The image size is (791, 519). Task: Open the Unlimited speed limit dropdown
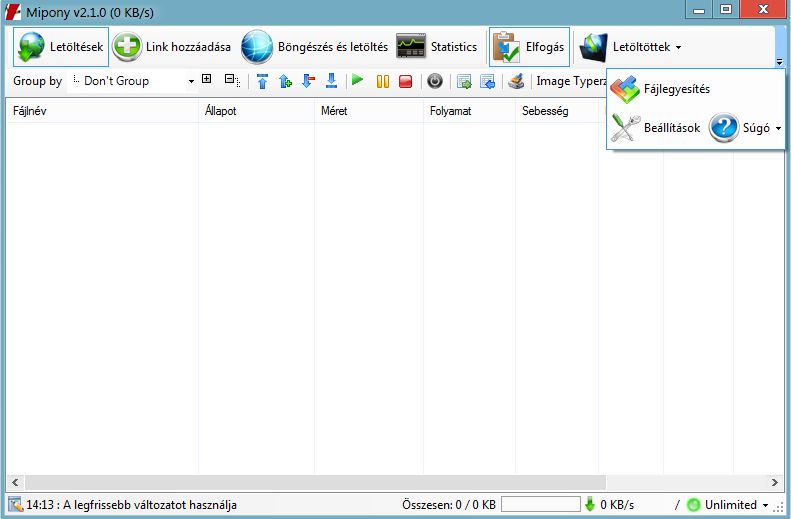(x=737, y=505)
